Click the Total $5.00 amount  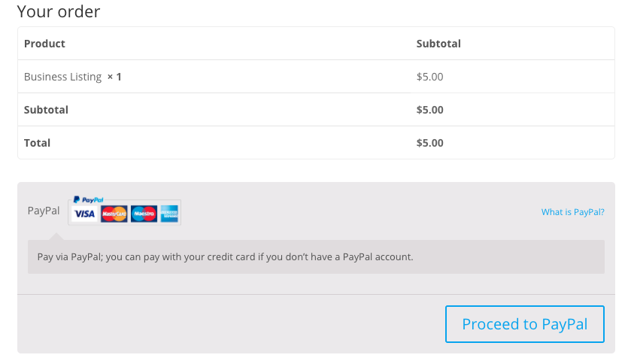[429, 143]
